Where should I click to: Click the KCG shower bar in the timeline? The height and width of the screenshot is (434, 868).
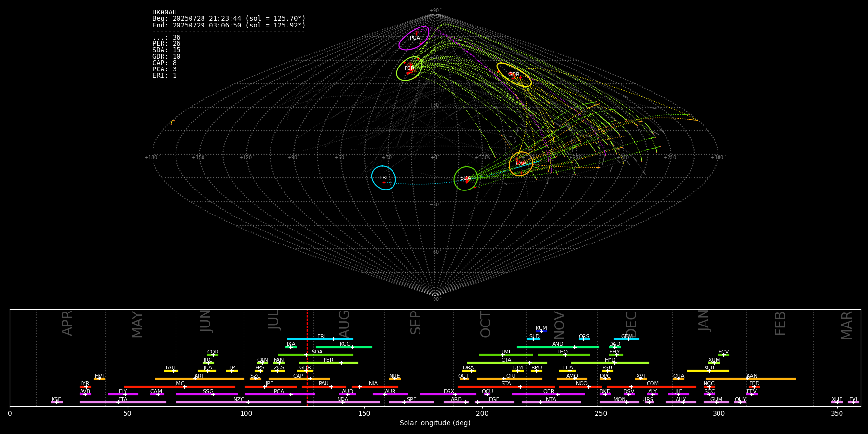click(344, 347)
